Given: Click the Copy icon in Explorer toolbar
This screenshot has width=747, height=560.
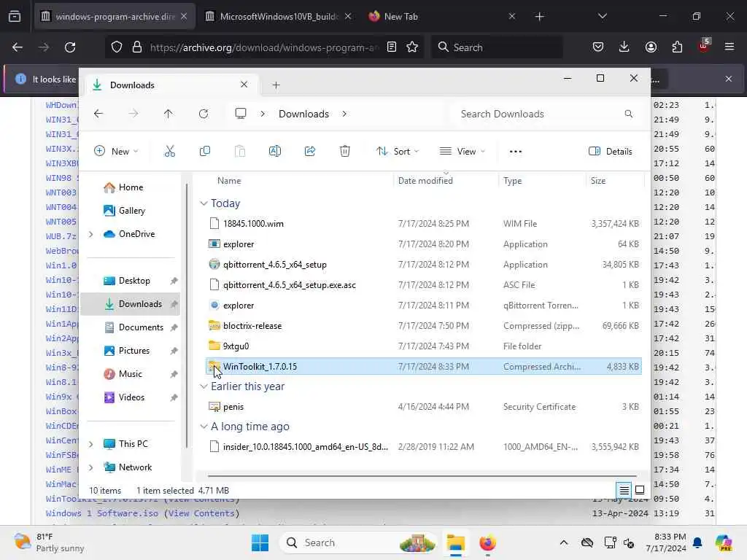Looking at the screenshot, I should pyautogui.click(x=205, y=152).
